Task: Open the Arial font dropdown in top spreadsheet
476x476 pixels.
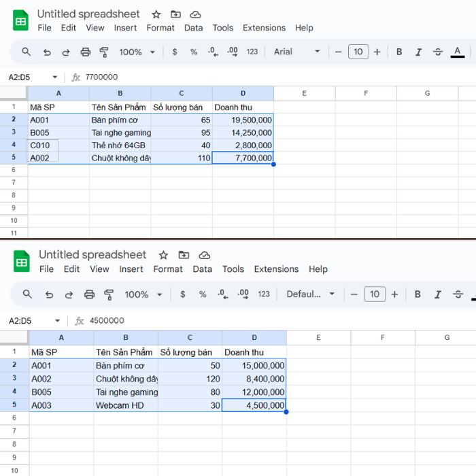Action: click(x=296, y=52)
